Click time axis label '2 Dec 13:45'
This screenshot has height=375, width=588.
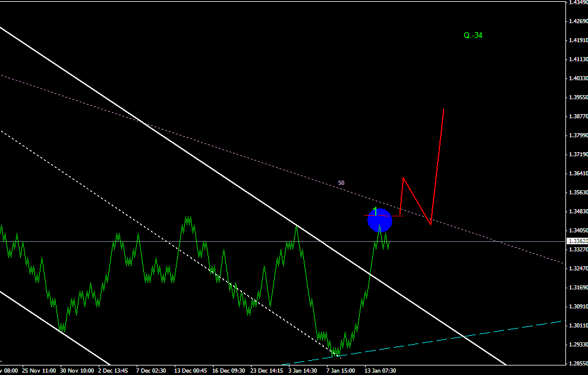pyautogui.click(x=113, y=370)
